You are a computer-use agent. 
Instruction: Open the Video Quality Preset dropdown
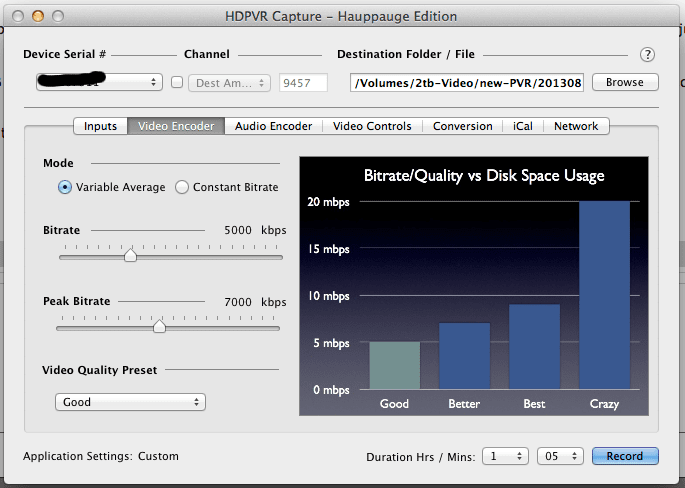pos(130,402)
